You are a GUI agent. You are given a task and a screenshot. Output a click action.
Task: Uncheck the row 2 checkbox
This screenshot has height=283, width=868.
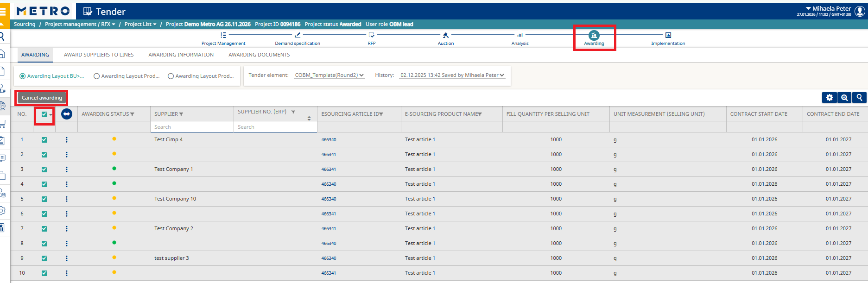click(x=44, y=154)
